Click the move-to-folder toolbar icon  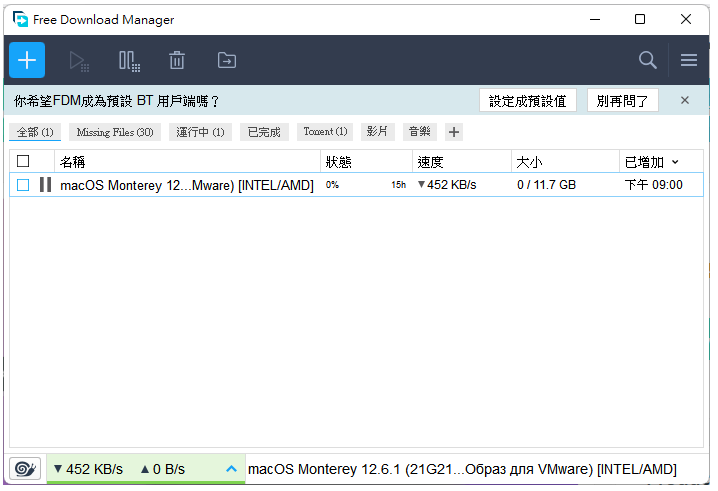click(227, 60)
